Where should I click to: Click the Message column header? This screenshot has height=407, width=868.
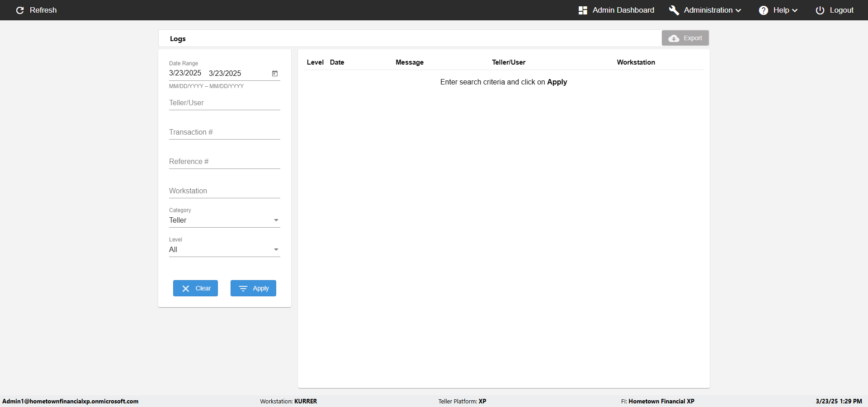(410, 62)
